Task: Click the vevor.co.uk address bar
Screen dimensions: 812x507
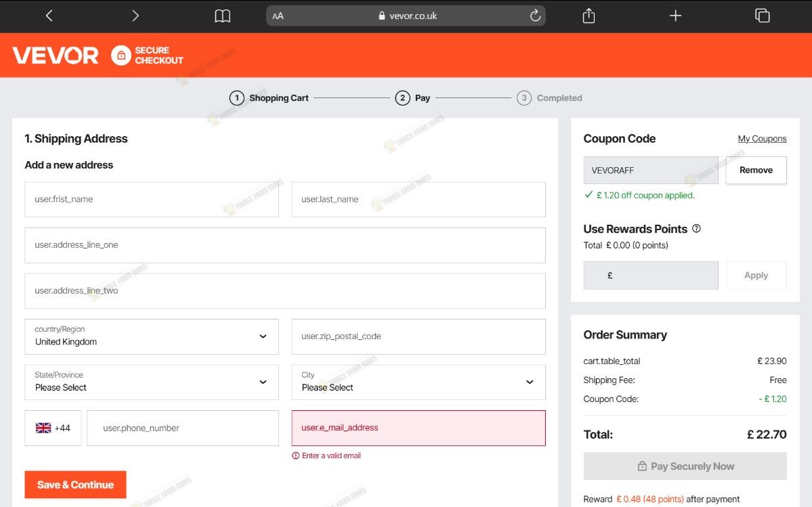Action: (406, 16)
